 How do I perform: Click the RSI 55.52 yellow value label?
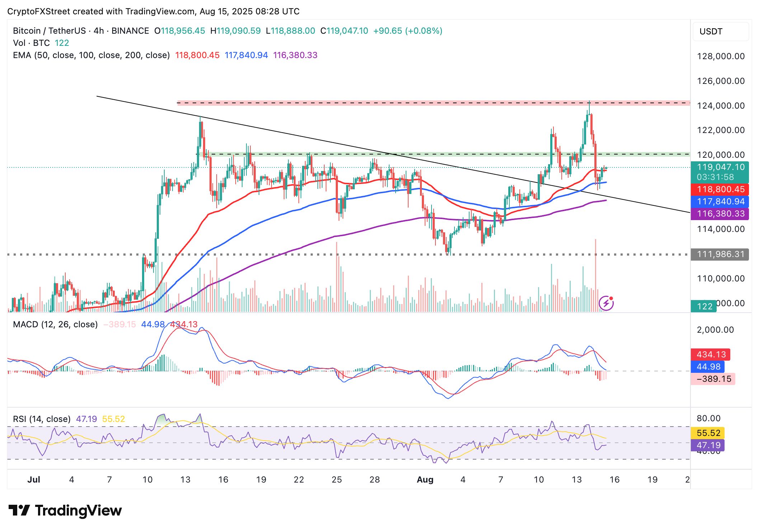tap(708, 433)
